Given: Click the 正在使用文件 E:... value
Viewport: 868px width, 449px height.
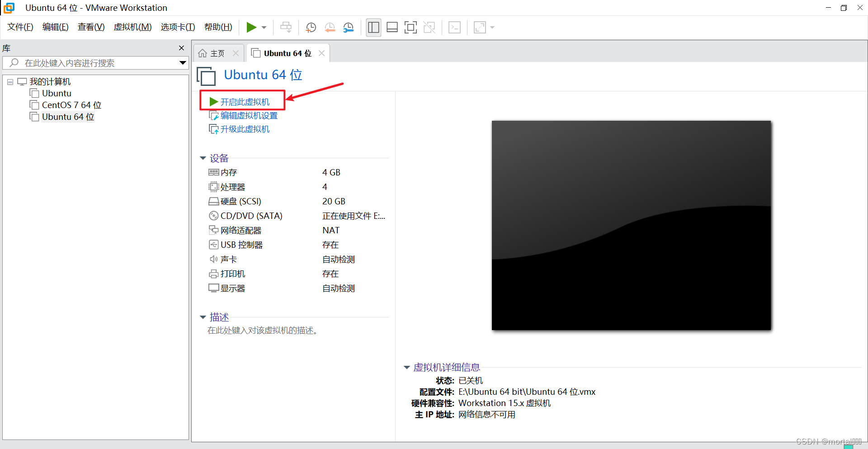Looking at the screenshot, I should (x=354, y=216).
